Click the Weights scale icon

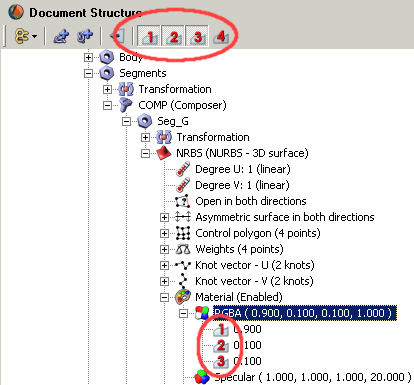pos(183,249)
